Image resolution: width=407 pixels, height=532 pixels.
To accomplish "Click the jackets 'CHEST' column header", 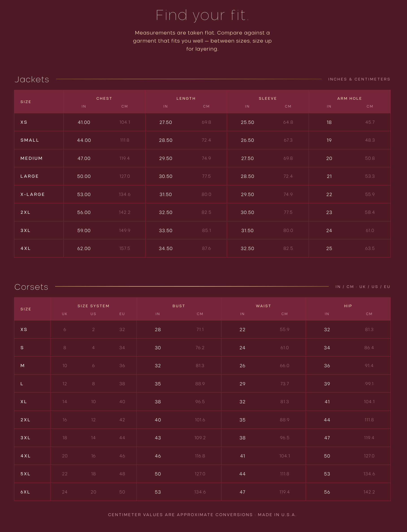I will (104, 98).
